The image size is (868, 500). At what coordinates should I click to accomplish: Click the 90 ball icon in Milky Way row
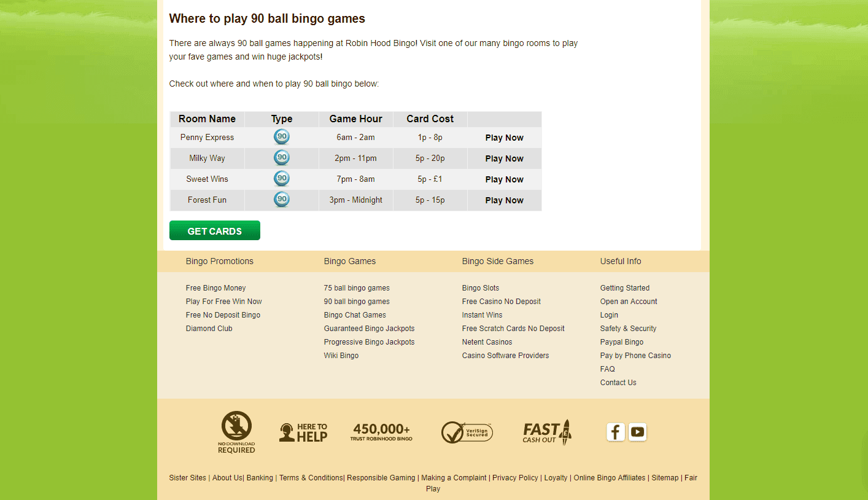tap(282, 158)
